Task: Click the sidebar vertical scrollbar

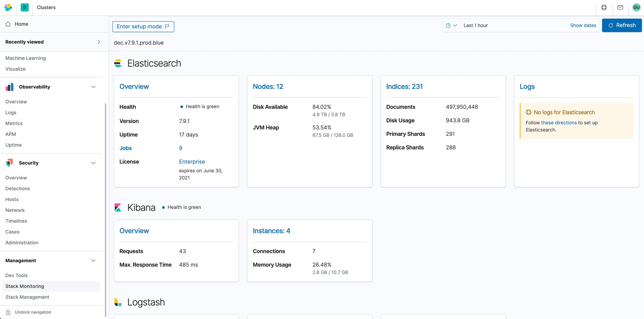Action: click(x=105, y=210)
